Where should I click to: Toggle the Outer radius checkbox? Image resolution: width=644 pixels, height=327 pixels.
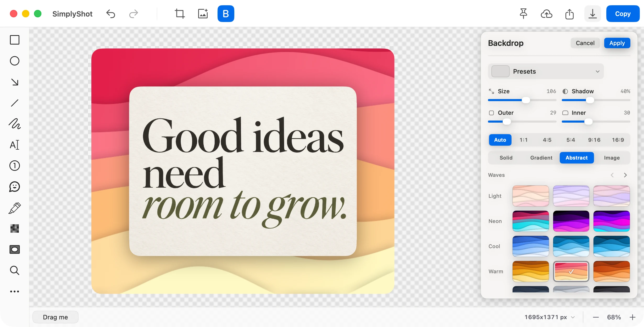pos(491,113)
